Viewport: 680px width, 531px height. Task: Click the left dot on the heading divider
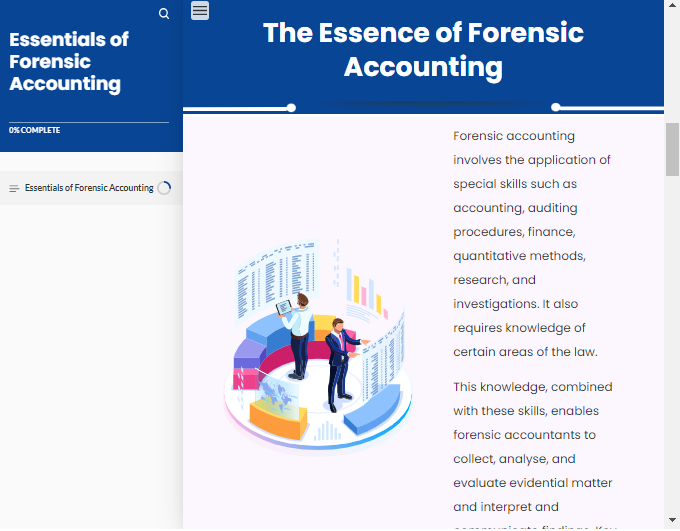click(x=291, y=107)
